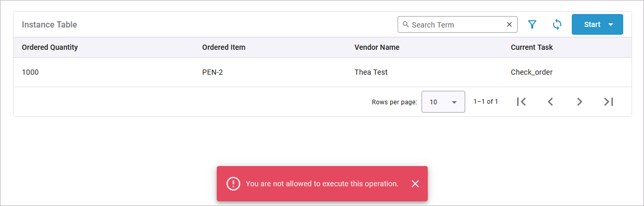Go to the previous page
The height and width of the screenshot is (206, 644).
click(x=550, y=102)
